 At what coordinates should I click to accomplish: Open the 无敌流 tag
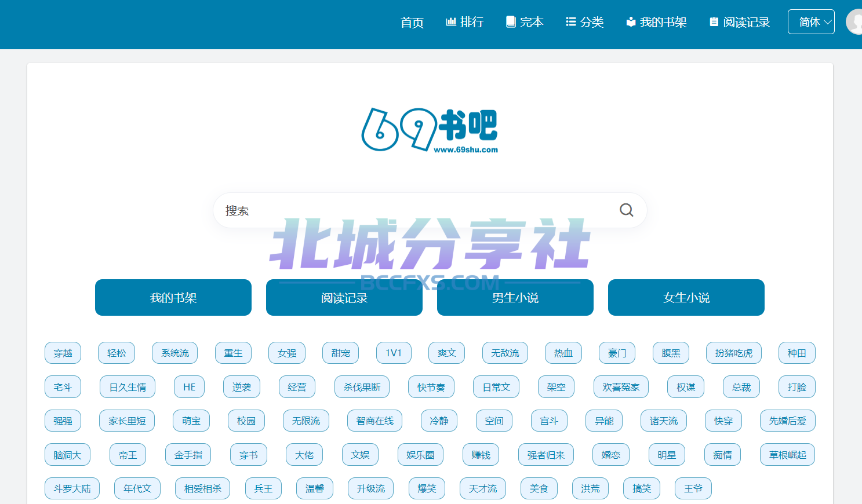click(505, 353)
